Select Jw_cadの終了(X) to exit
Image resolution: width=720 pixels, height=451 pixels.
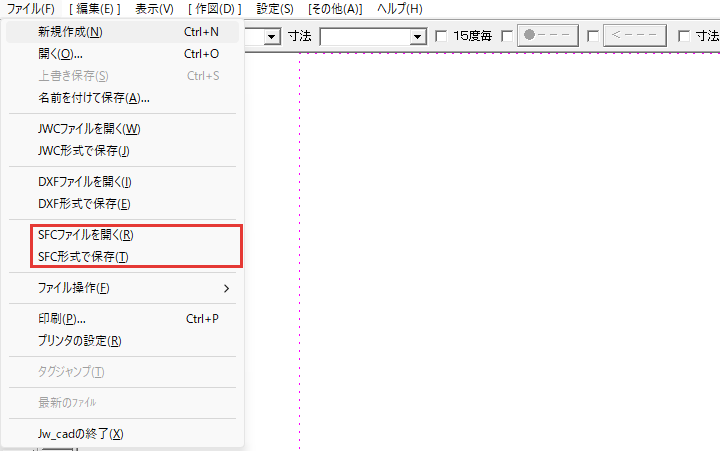click(122, 434)
